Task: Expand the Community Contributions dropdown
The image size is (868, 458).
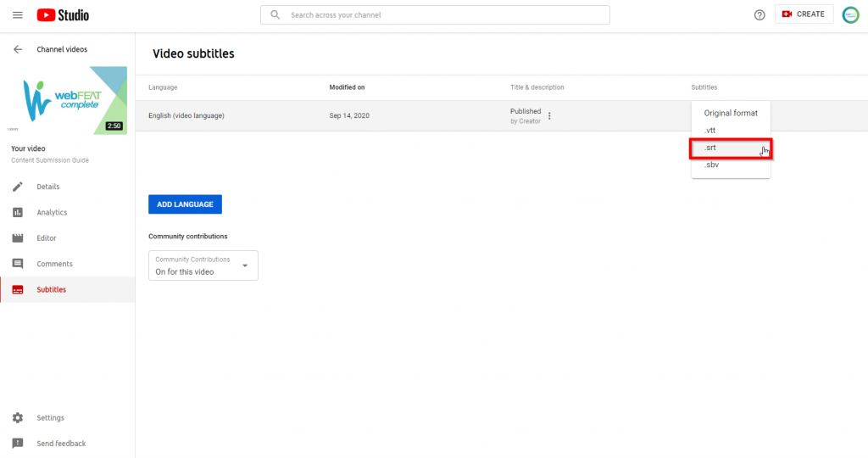Action: pos(203,265)
